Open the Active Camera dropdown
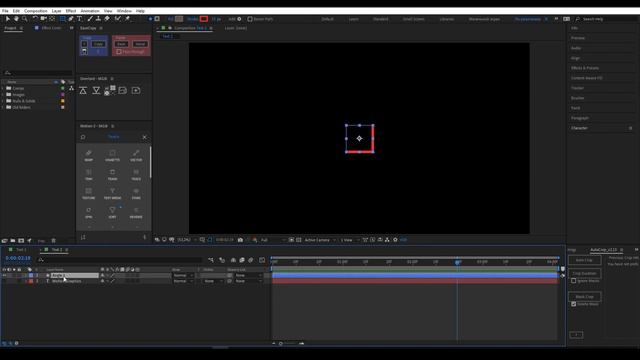640x360 pixels. [x=320, y=240]
